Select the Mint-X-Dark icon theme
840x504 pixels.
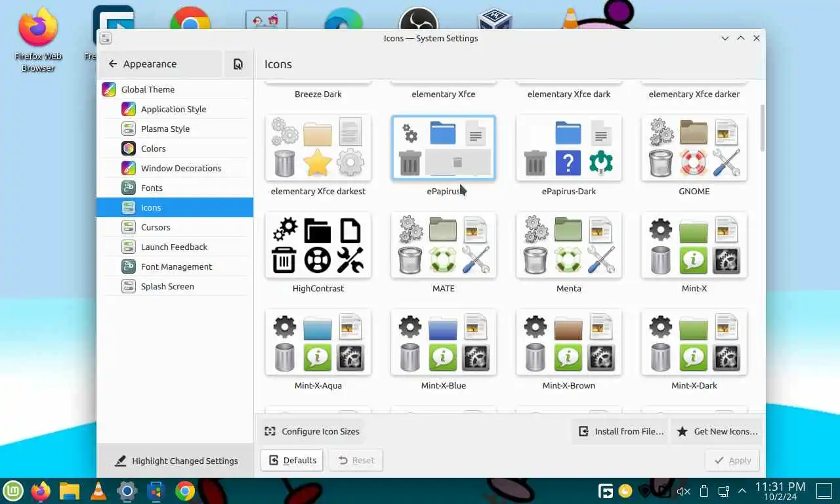coord(694,342)
